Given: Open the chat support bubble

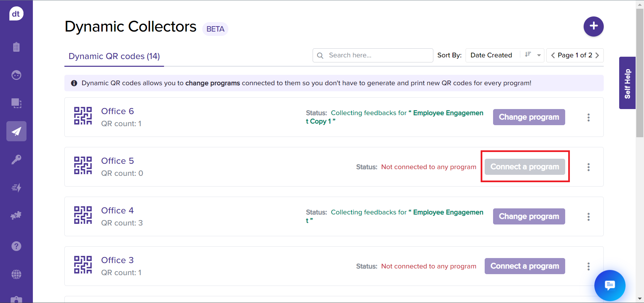Looking at the screenshot, I should tap(609, 285).
